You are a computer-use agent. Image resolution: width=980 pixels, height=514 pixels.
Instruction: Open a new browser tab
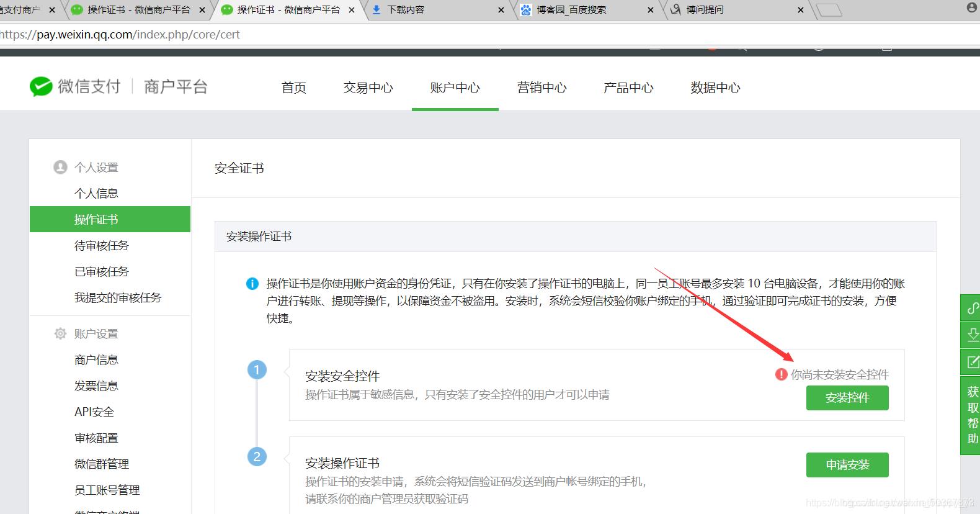(829, 10)
